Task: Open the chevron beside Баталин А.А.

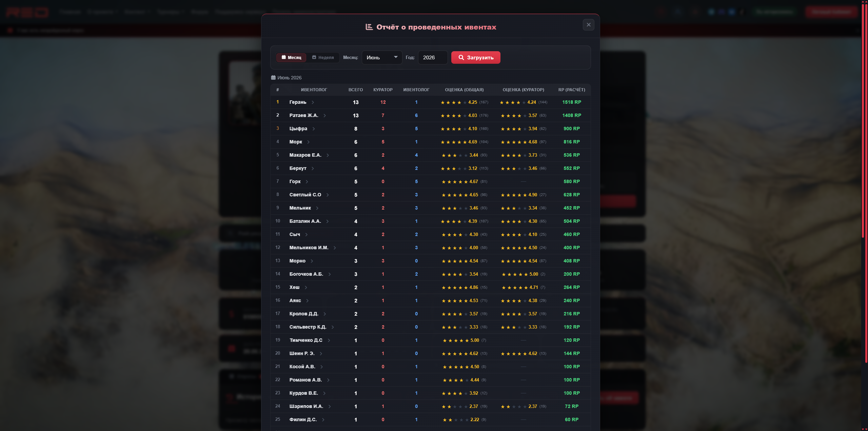Action: (x=327, y=221)
